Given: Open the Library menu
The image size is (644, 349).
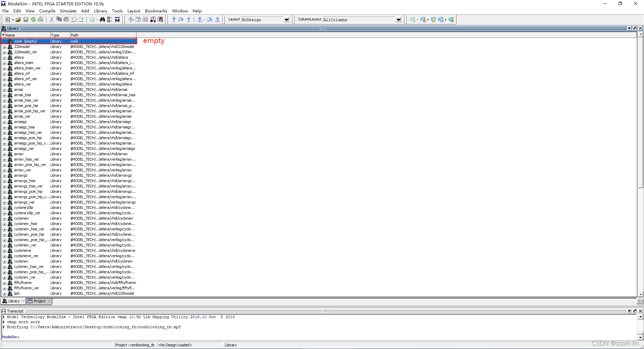Looking at the screenshot, I should [x=101, y=11].
